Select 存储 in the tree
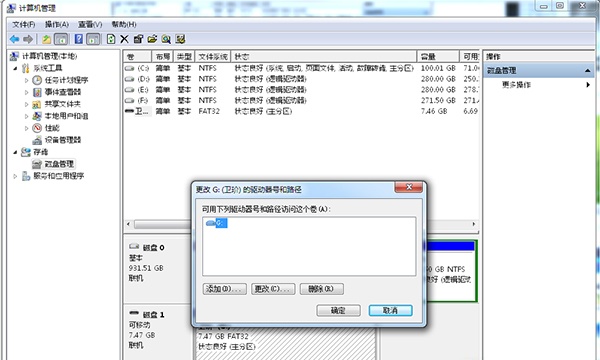Image resolution: width=600 pixels, height=360 pixels. click(x=41, y=152)
